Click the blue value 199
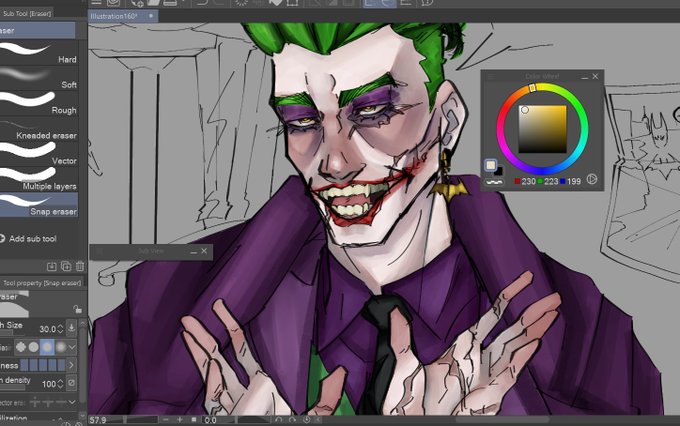The height and width of the screenshot is (426, 680). [573, 181]
